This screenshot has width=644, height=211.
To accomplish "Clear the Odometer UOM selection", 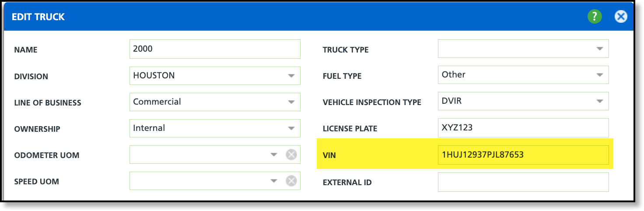I will click(291, 155).
